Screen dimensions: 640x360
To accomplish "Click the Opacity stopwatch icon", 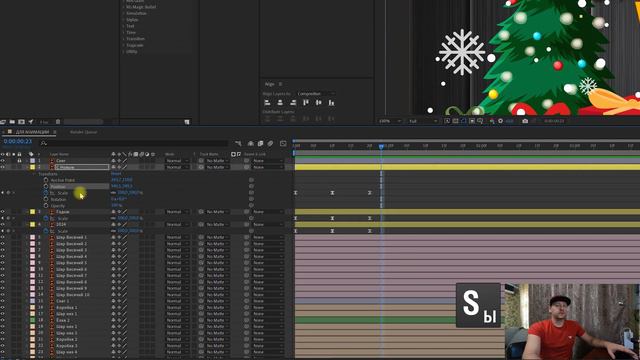I will pyautogui.click(x=46, y=205).
